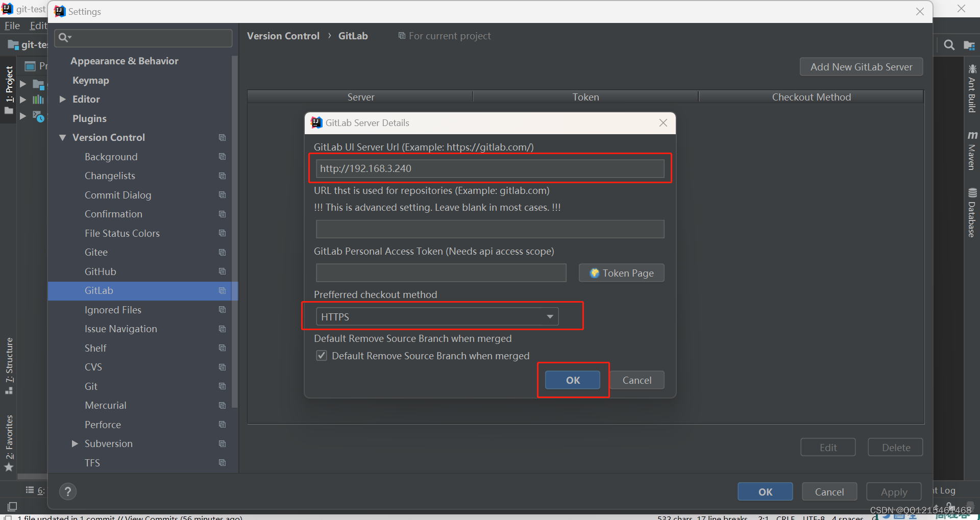Select the File Status Colors item
980x520 pixels.
[122, 233]
